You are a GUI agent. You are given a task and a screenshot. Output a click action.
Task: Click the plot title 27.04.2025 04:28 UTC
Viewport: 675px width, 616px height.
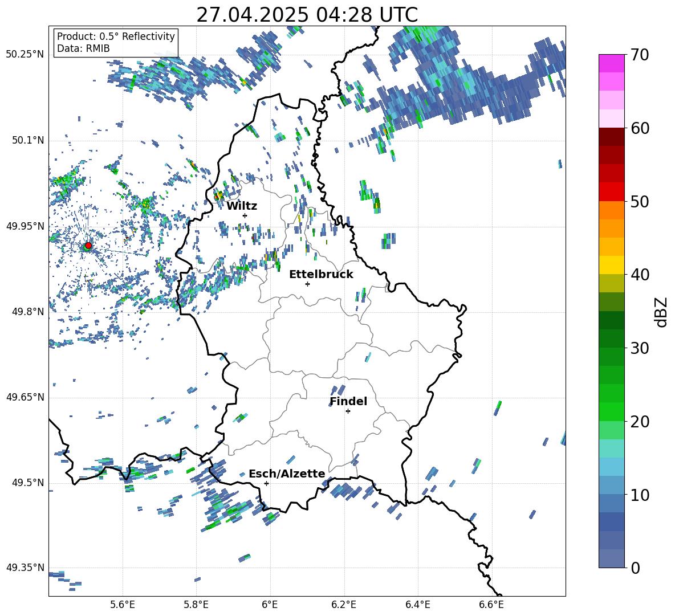click(307, 15)
